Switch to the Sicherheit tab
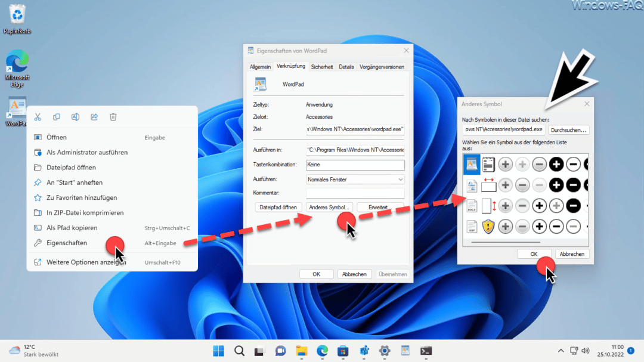Viewport: 644px width, 362px height. coord(322,67)
